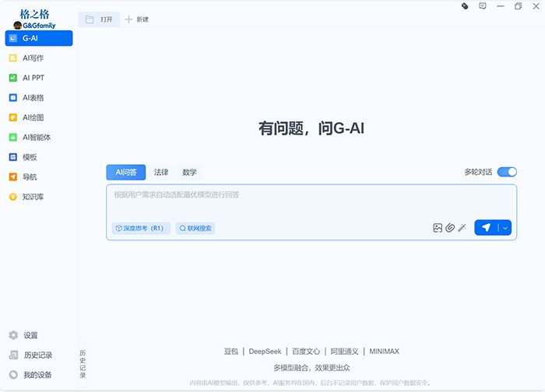Click the 新建 new button

[137, 19]
